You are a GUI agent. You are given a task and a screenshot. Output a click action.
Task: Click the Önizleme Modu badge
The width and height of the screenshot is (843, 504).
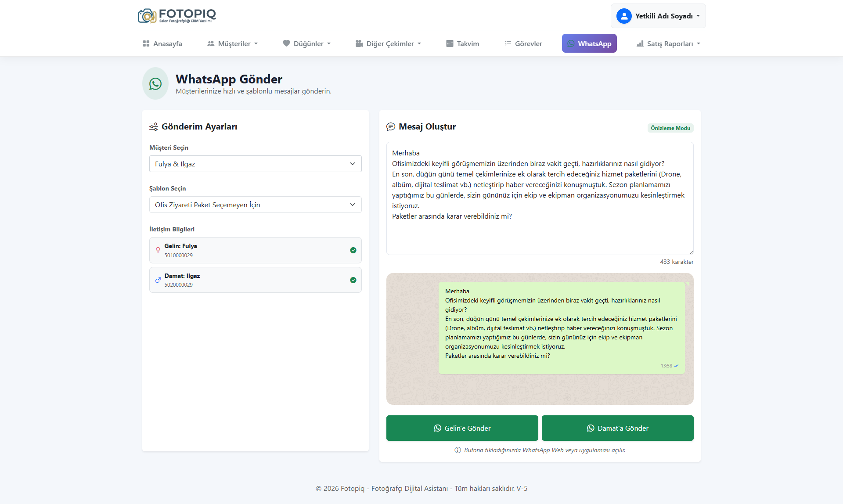[670, 128]
